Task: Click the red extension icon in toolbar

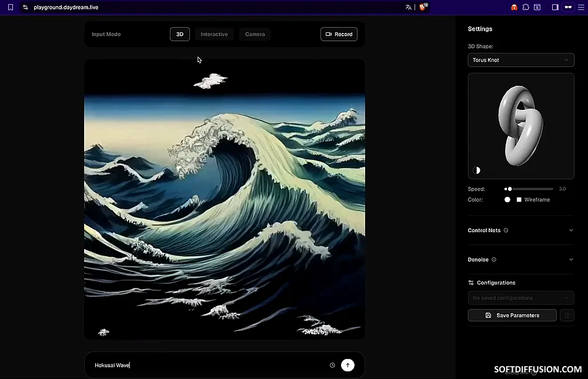Action: (x=514, y=7)
